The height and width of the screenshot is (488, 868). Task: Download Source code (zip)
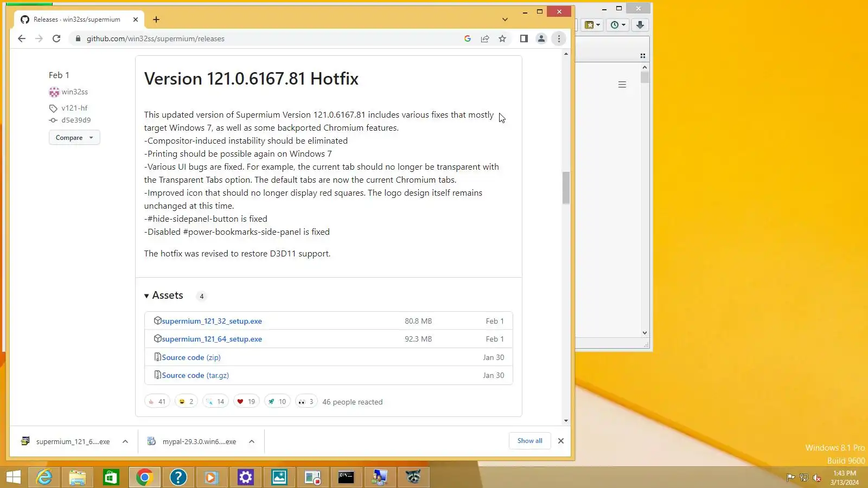(191, 357)
